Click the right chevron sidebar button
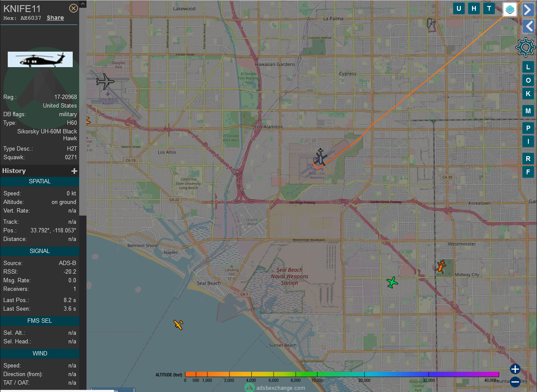Image resolution: width=537 pixels, height=392 pixels. (528, 9)
